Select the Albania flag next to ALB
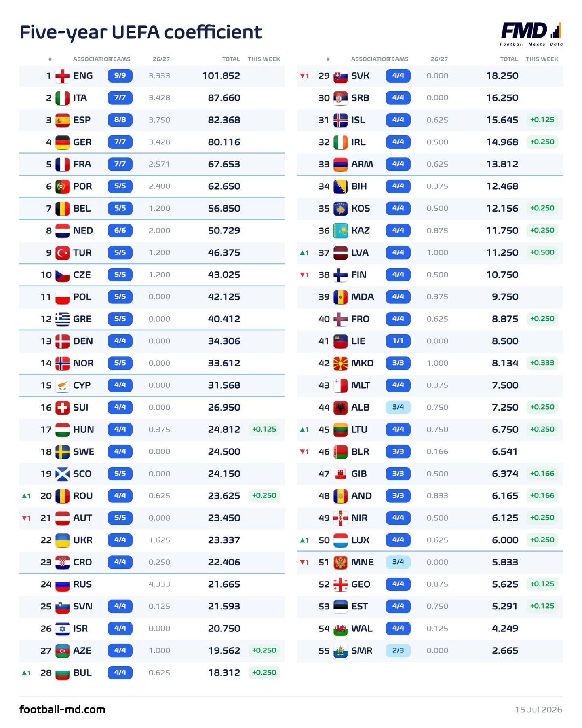The width and height of the screenshot is (582, 728). [340, 408]
